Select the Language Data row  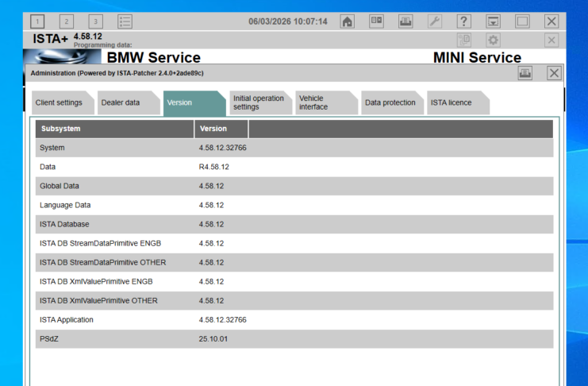294,205
